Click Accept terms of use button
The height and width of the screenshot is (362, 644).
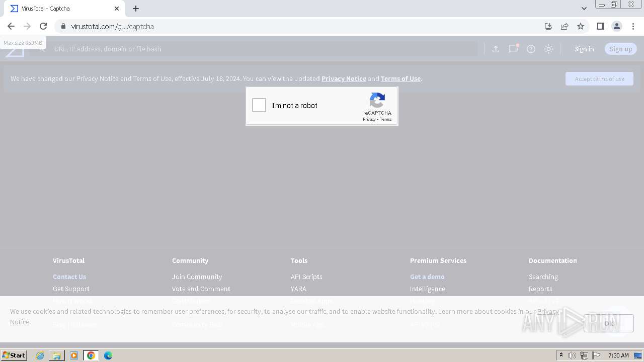click(x=599, y=78)
